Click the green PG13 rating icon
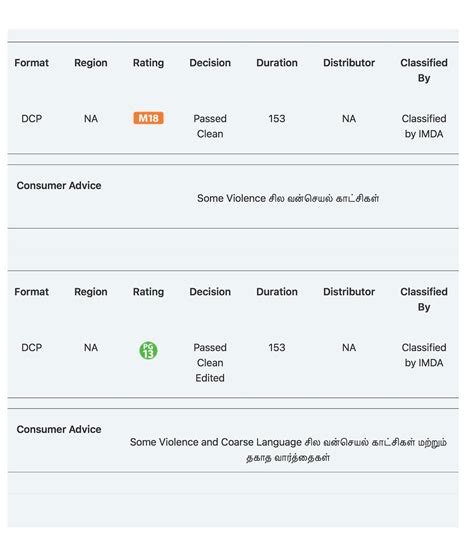474x556 pixels. (148, 350)
